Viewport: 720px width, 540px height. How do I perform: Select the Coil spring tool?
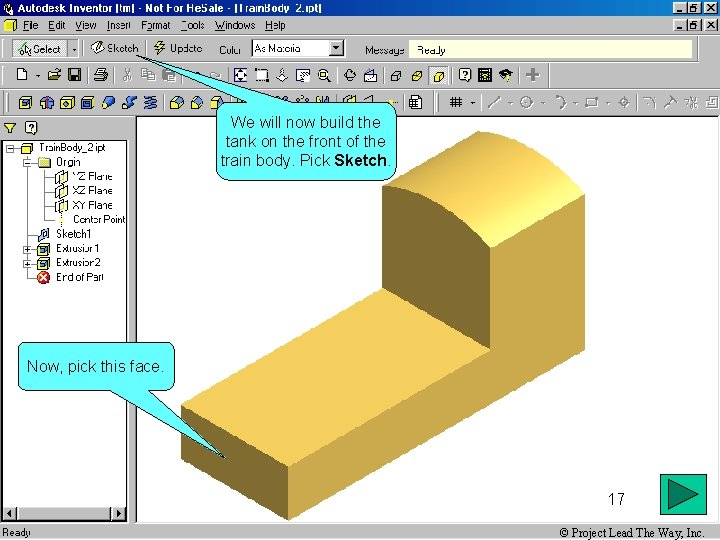click(150, 102)
